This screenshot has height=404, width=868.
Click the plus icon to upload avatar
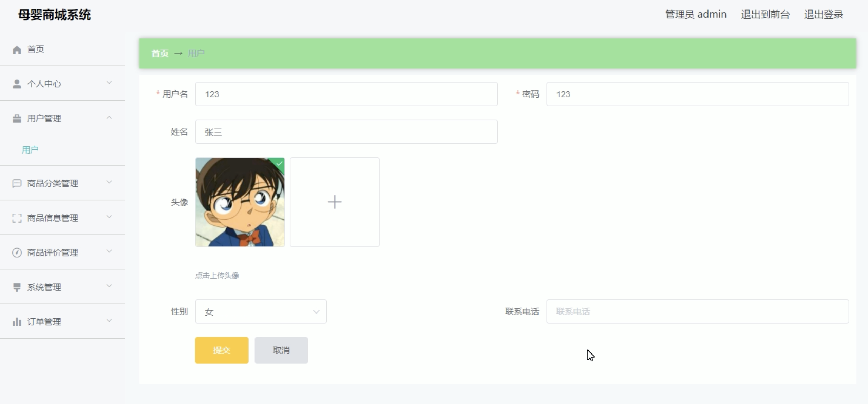click(335, 202)
